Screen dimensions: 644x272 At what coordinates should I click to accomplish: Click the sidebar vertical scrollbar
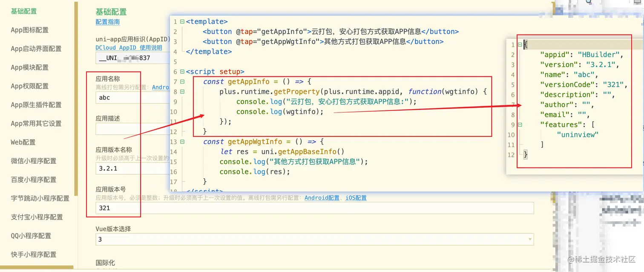coord(76,98)
